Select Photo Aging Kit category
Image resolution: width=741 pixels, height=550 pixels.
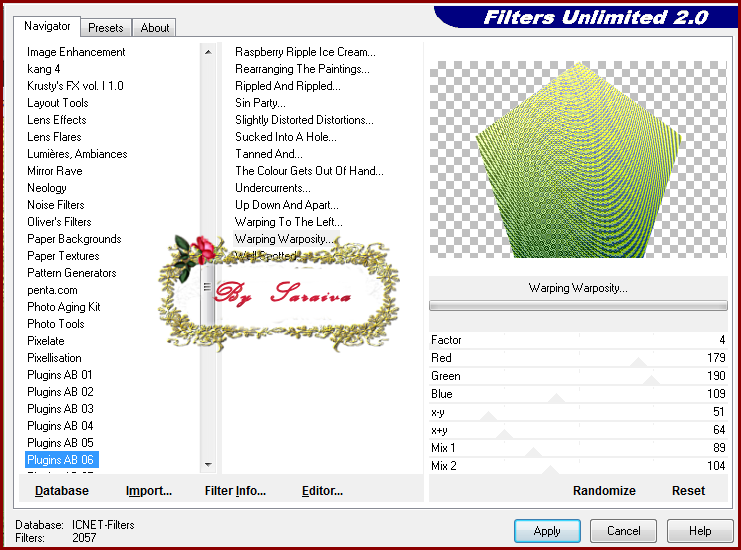click(64, 307)
